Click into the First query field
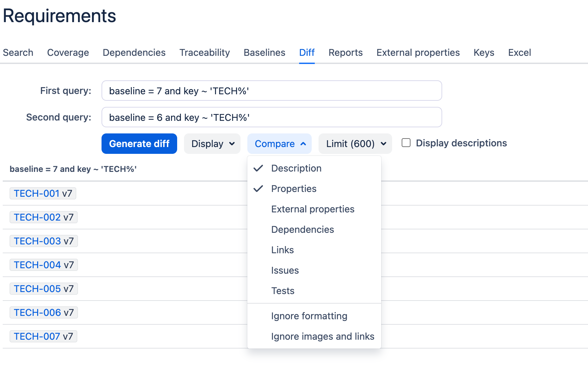The height and width of the screenshot is (371, 588). (272, 91)
